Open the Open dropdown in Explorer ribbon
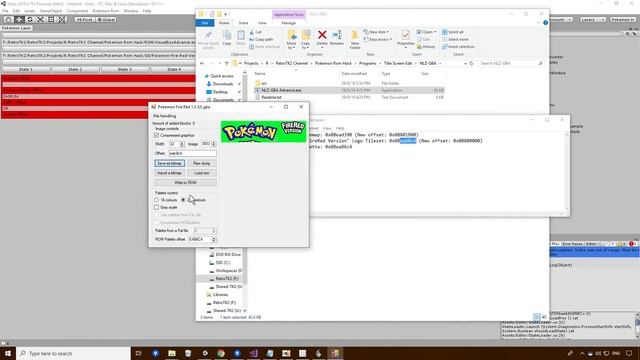This screenshot has width=640, height=360. 427,32
